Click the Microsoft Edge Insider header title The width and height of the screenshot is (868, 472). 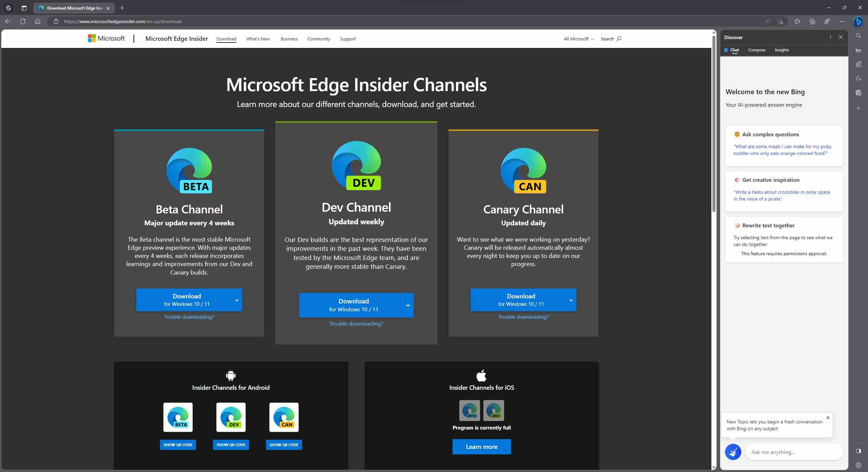[x=177, y=38]
